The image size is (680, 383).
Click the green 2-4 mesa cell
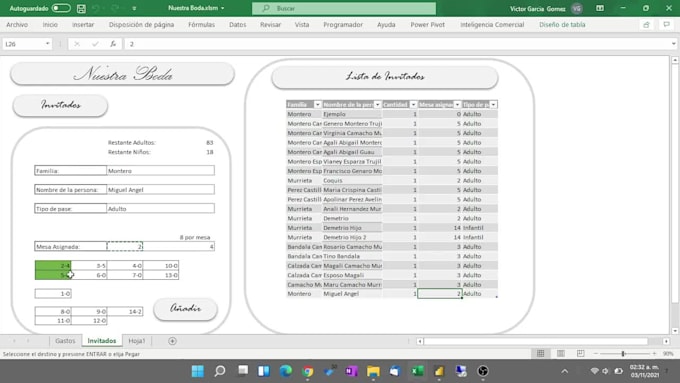[53, 265]
